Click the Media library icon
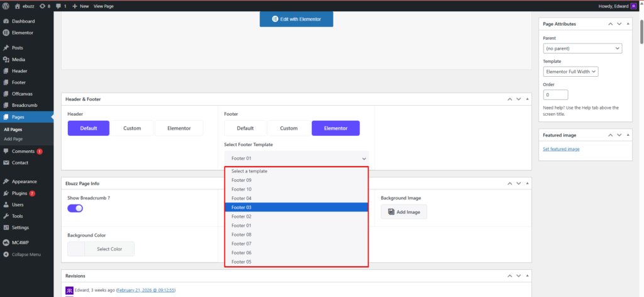 click(6, 59)
